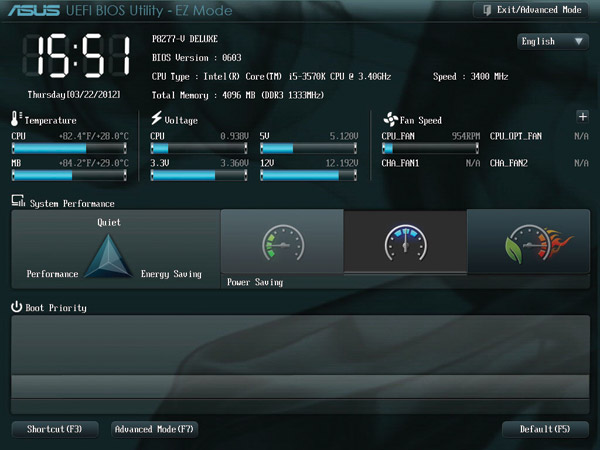Click the Shortcut(F3) button

pyautogui.click(x=55, y=429)
